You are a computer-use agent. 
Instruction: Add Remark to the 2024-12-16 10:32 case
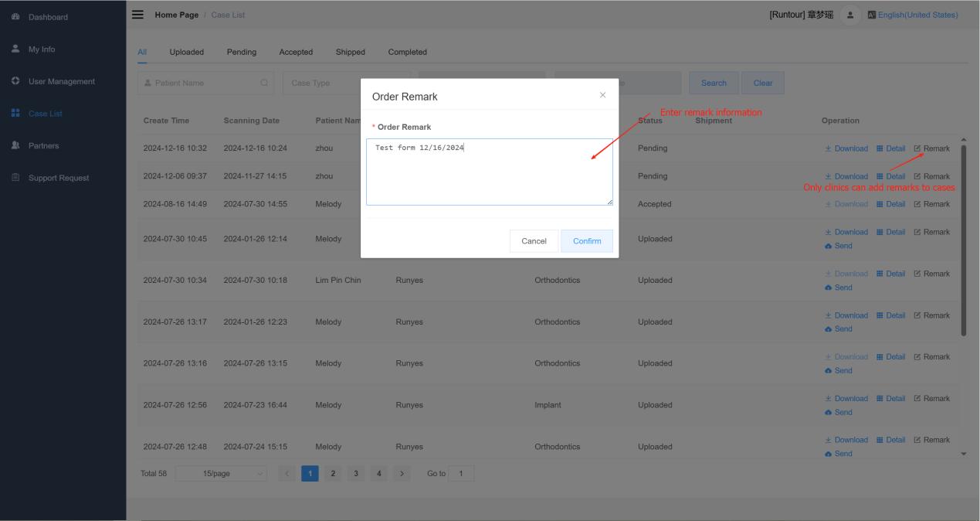931,148
